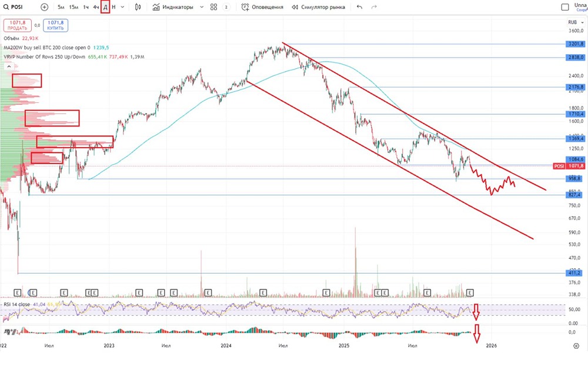Choose the Н weekly timeframe
Screen dimensions: 588x380
113,6
